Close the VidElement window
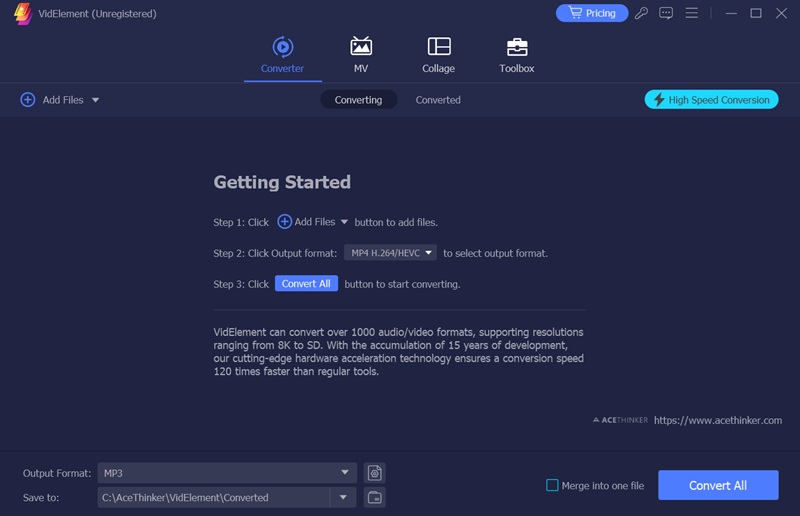This screenshot has width=800, height=516. (781, 13)
